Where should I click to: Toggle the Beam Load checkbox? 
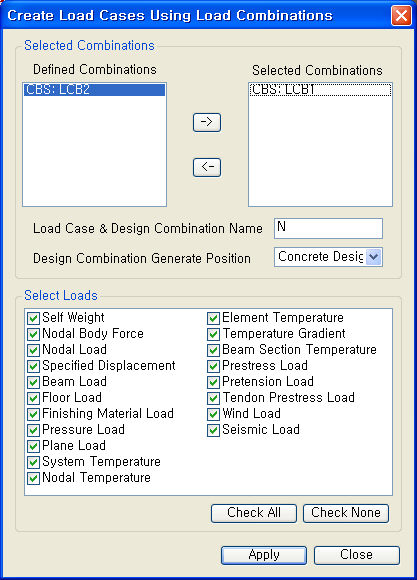click(33, 382)
